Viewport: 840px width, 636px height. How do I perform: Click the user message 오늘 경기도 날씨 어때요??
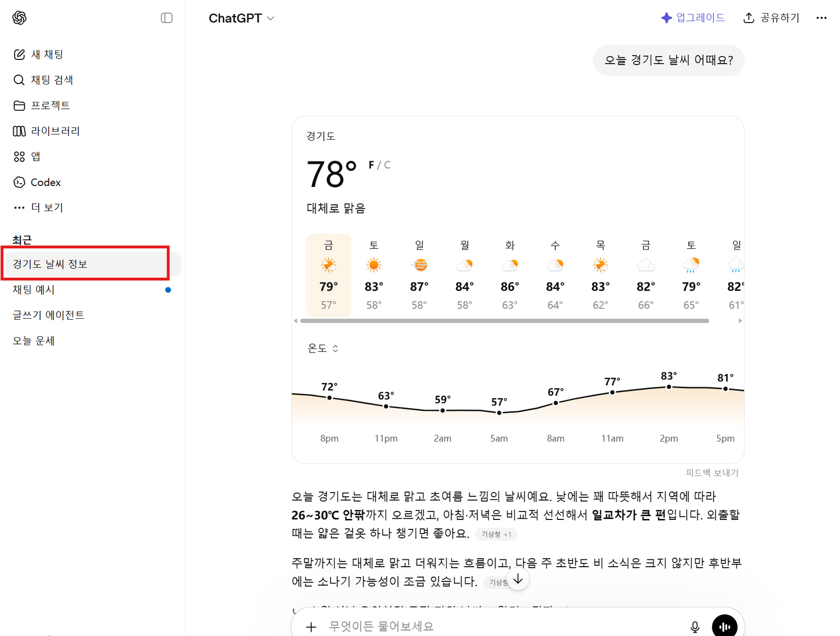point(669,60)
